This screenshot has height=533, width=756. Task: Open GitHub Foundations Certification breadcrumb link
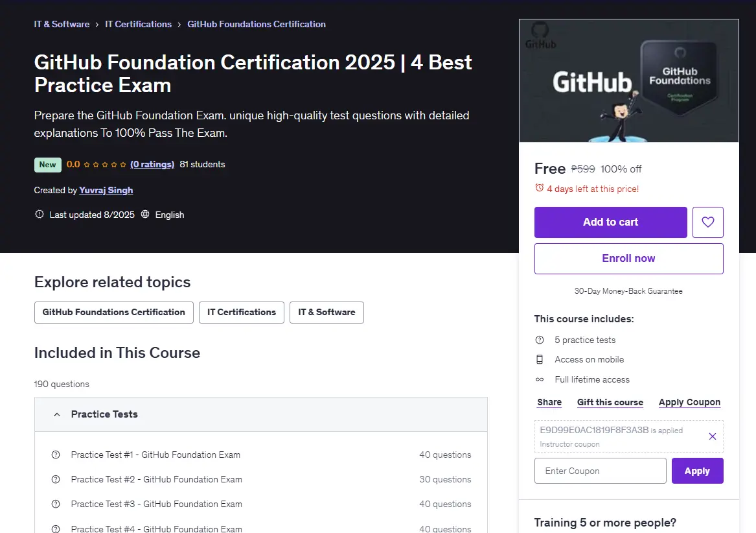(x=257, y=24)
